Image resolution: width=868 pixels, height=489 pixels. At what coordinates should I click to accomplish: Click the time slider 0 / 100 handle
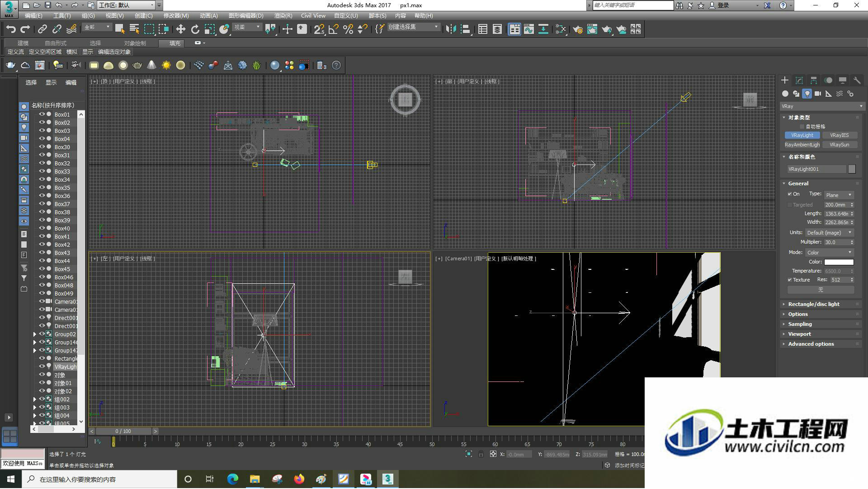pyautogui.click(x=123, y=432)
